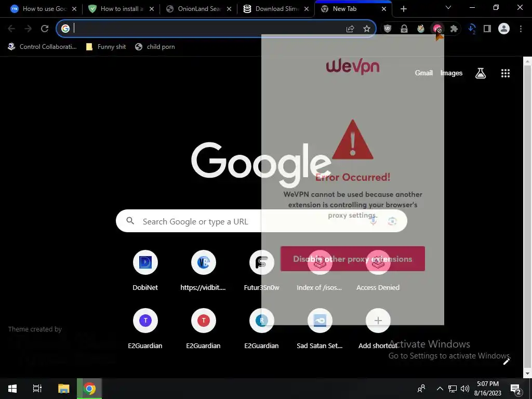Click the Search Google or type a URL box
This screenshot has width=532, height=399.
[261, 221]
